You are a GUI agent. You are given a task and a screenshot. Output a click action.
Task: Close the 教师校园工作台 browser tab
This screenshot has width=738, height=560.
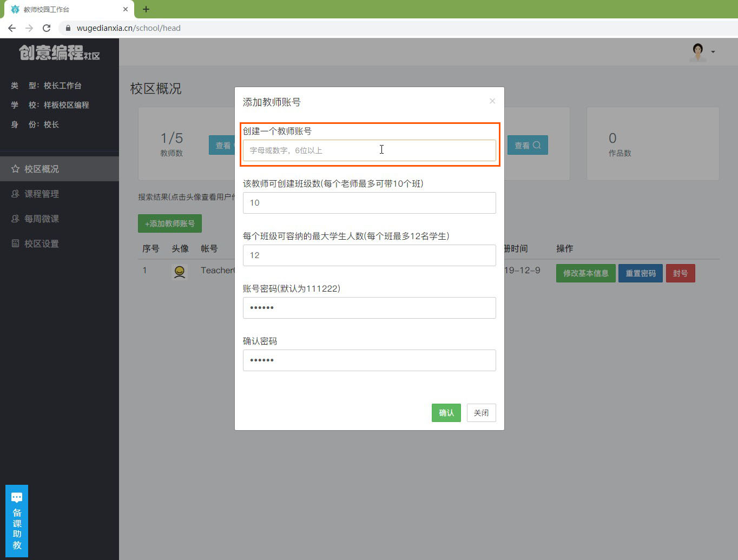[126, 9]
